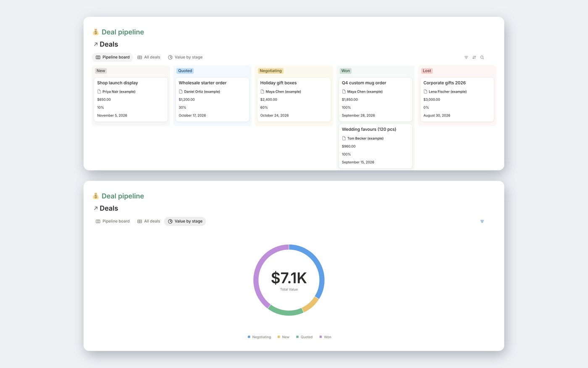588x368 pixels.
Task: Click page icon next to Priya Nair
Action: [x=99, y=91]
